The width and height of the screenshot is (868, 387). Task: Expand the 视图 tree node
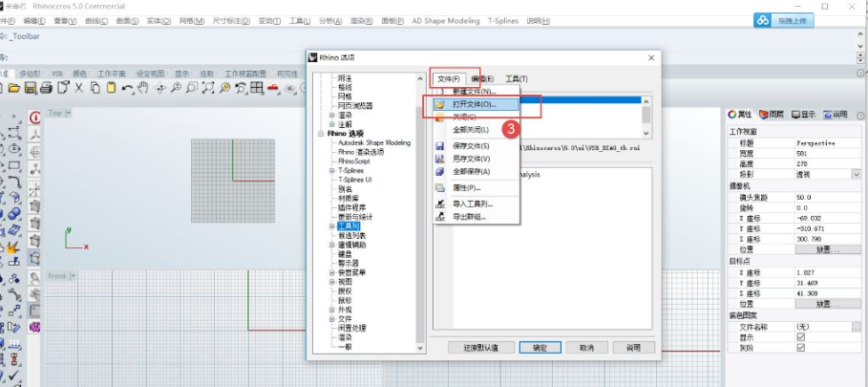pyautogui.click(x=332, y=282)
